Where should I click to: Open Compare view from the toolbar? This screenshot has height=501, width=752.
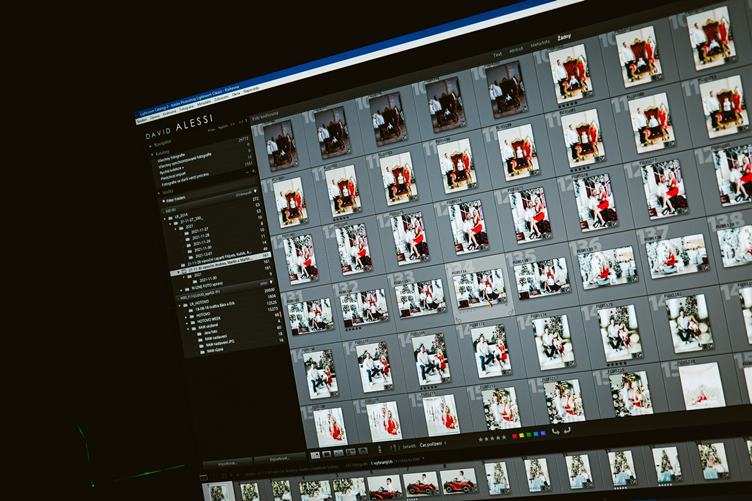point(339,453)
